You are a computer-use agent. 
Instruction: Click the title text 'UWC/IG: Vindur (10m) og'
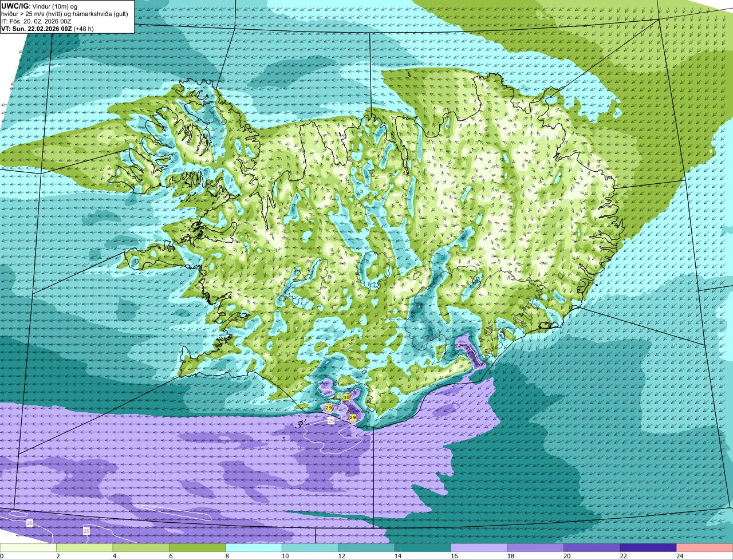39,6
